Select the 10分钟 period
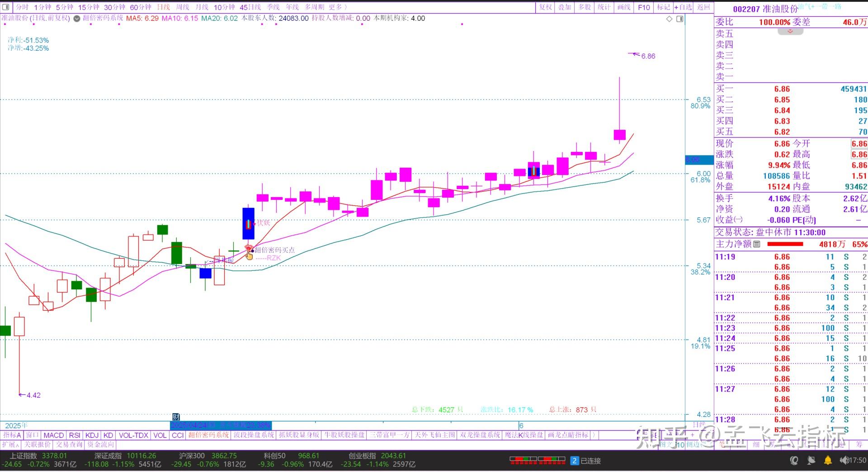The image size is (868, 472). [224, 7]
